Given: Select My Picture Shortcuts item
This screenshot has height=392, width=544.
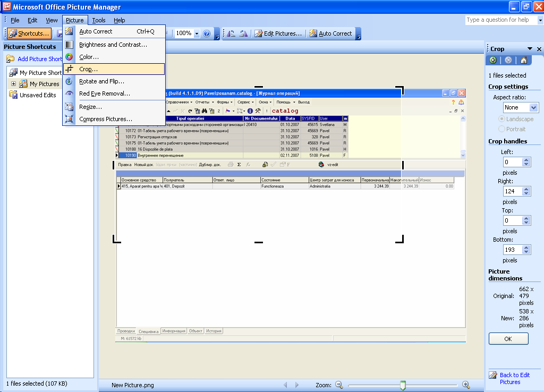Looking at the screenshot, I should click(x=36, y=72).
